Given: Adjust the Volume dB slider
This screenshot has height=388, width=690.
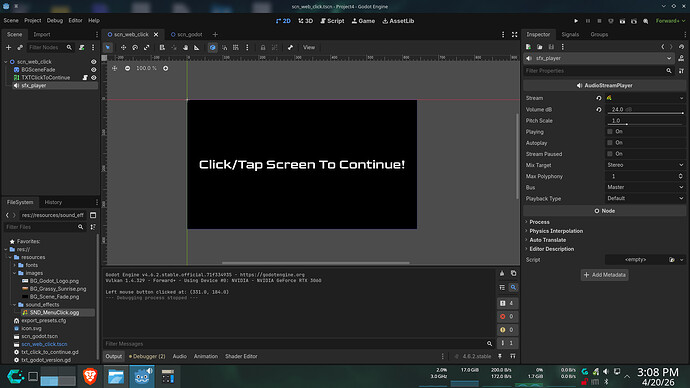Looking at the screenshot, I should [x=646, y=113].
